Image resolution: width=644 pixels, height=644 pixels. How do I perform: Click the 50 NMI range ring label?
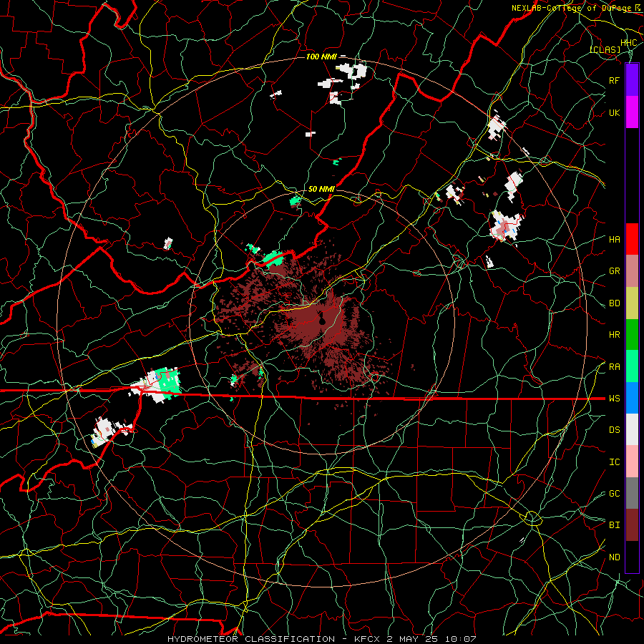tap(321, 189)
